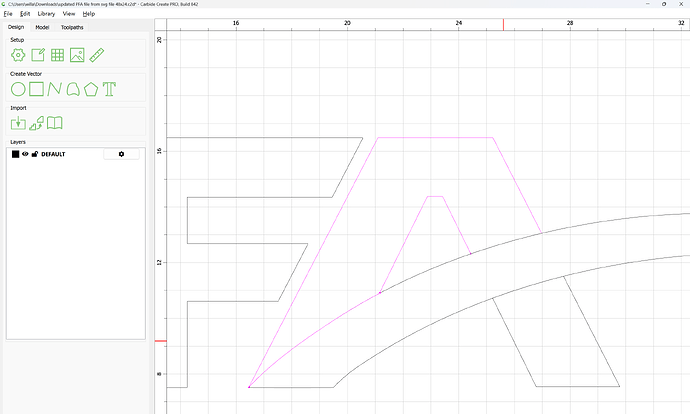Screen dimensions: 690x414
Task: Open the trace image import icon
Action: click(37, 123)
